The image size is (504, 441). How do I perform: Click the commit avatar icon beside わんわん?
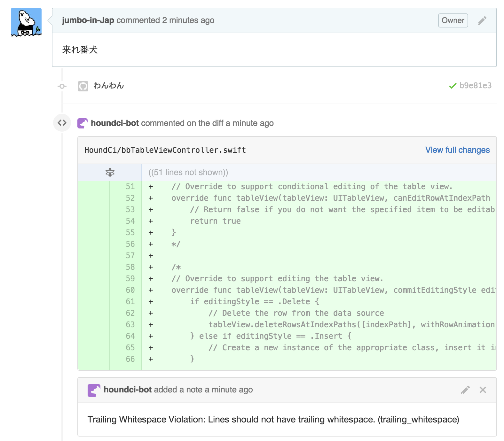[83, 86]
